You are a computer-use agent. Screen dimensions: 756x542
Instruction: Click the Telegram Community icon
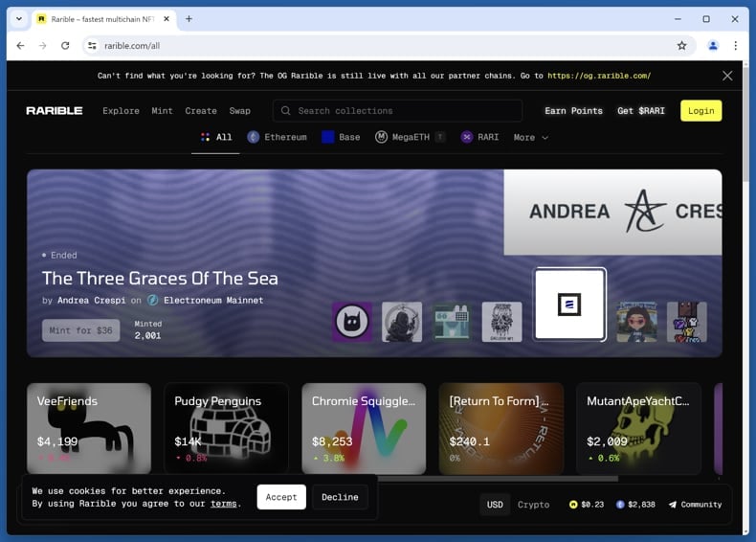coord(673,505)
